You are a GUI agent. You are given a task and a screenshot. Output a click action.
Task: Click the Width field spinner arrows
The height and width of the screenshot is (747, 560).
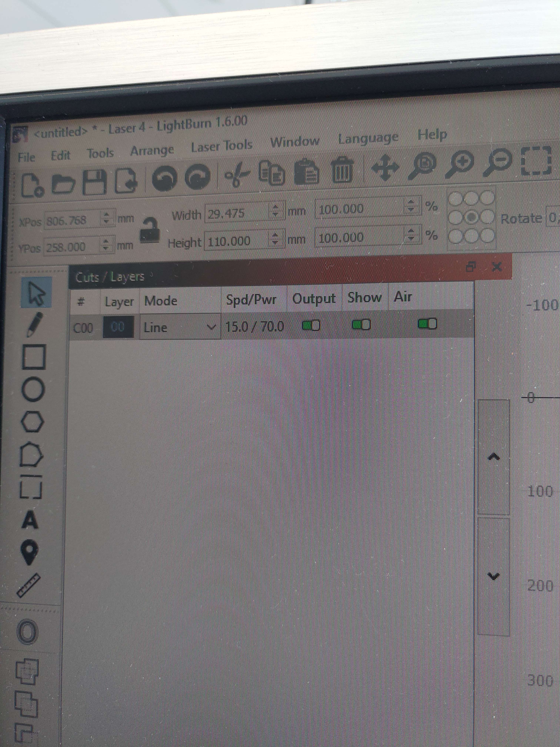coord(275,211)
